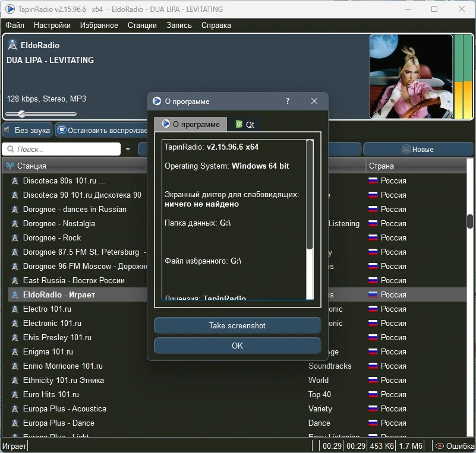Show the Новые stations list
476x453 pixels.
pyautogui.click(x=418, y=149)
